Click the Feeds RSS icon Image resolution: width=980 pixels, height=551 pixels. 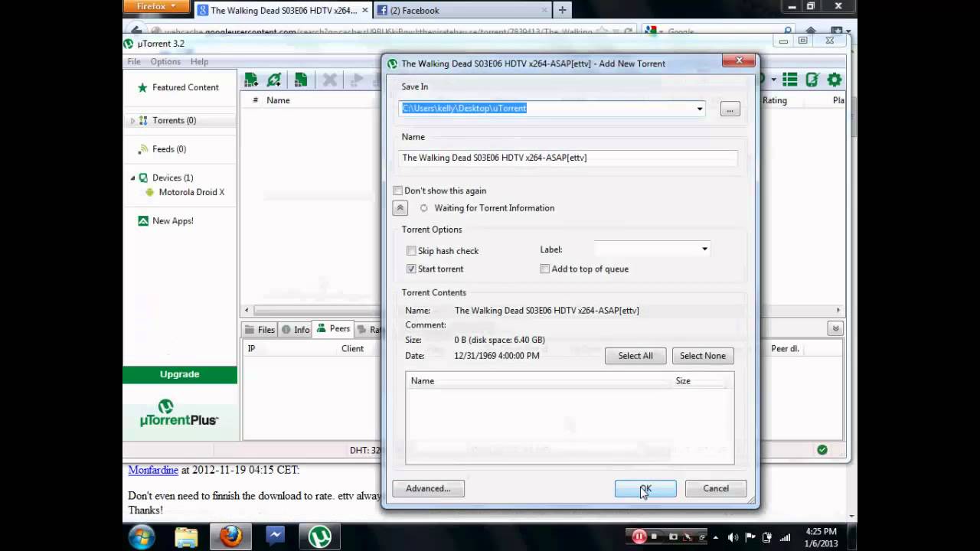click(143, 149)
